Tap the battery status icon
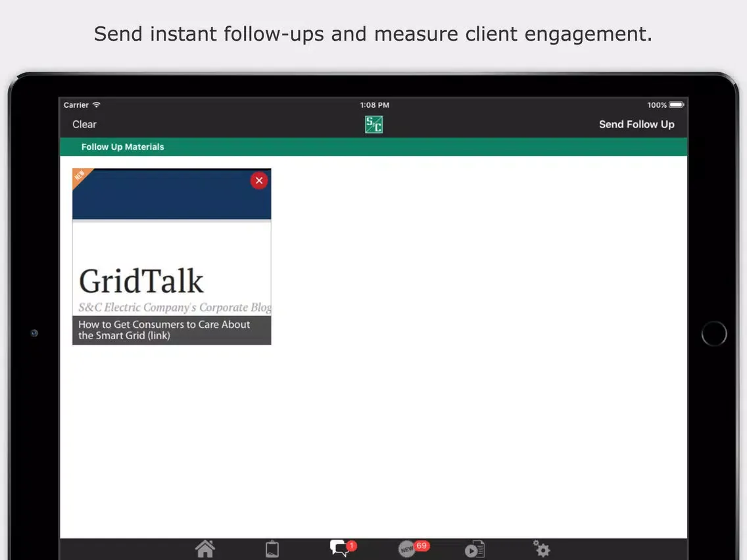 (x=677, y=105)
